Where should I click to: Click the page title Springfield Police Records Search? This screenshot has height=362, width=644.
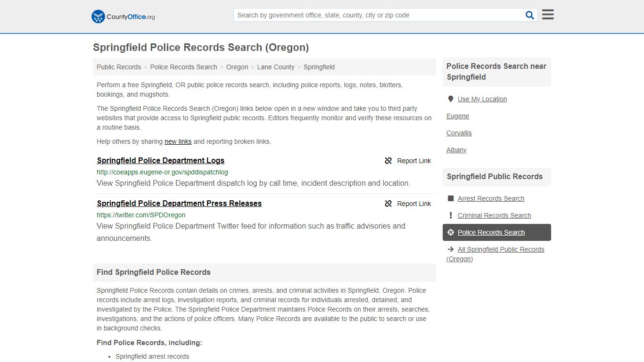[x=201, y=47]
